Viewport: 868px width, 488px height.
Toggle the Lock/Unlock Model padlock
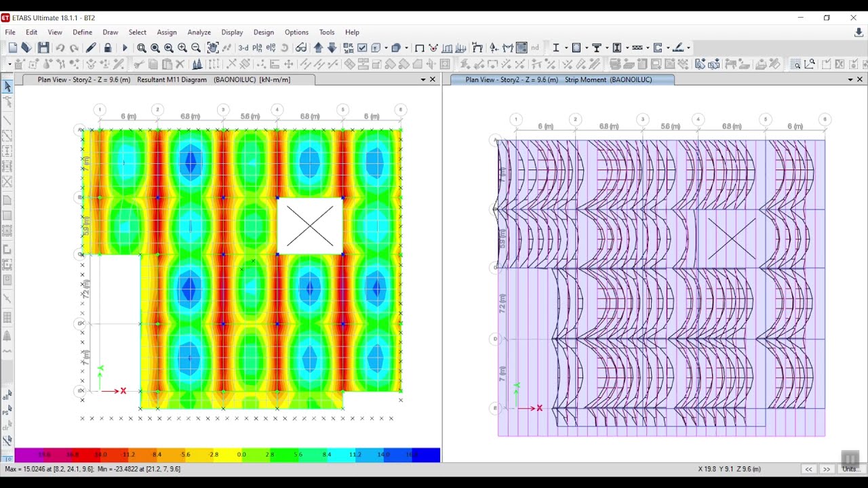pos(107,47)
